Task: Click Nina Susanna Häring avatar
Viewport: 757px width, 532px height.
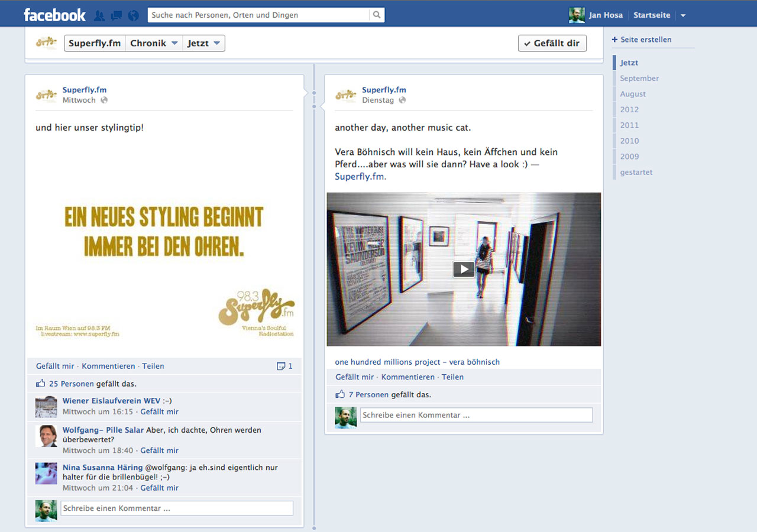Action: 46,473
